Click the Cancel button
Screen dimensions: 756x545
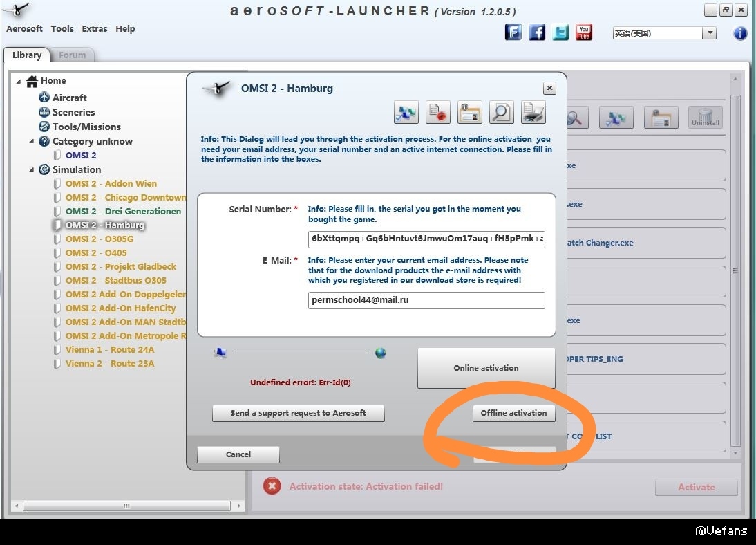click(238, 454)
